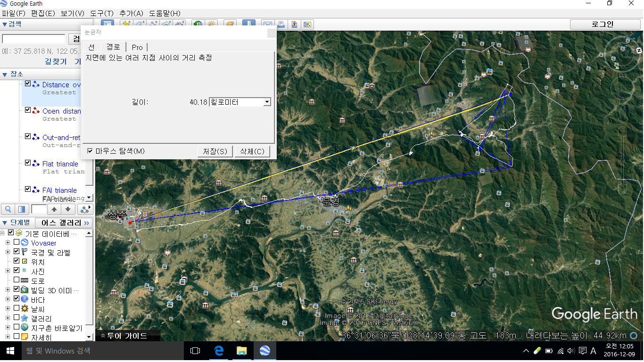Open Task View on the taskbar
Image resolution: width=644 pixels, height=362 pixels.
pyautogui.click(x=195, y=351)
